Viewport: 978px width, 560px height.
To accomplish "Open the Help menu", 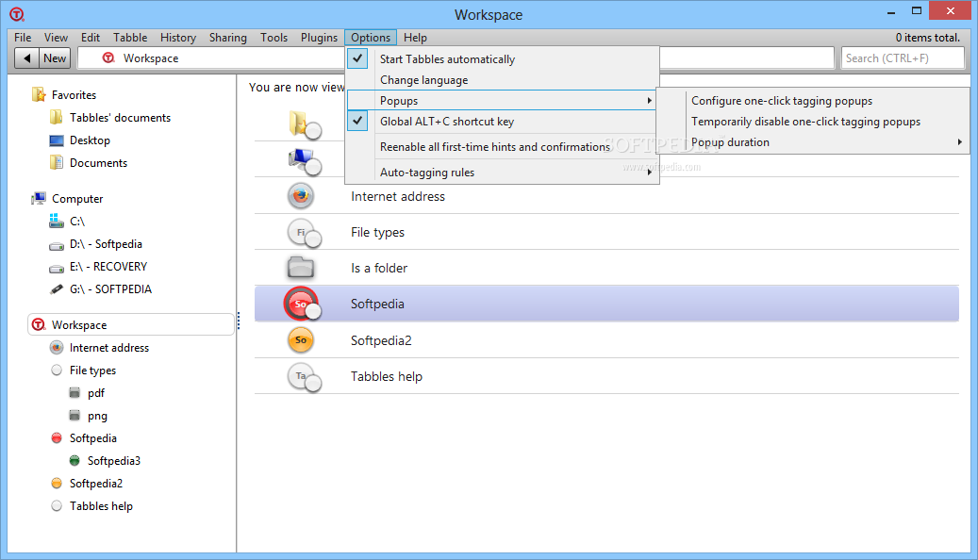I will [415, 38].
